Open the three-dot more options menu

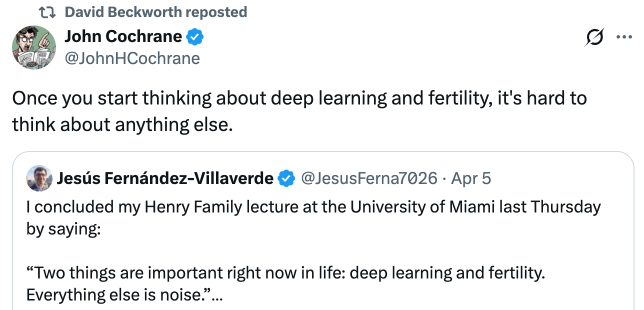(x=624, y=37)
